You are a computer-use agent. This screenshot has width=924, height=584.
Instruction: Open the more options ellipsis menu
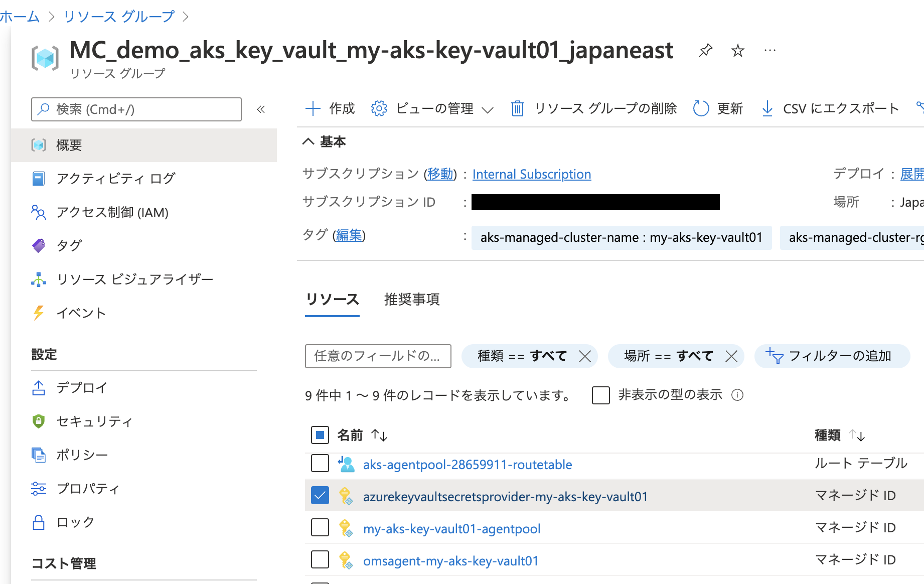click(769, 50)
